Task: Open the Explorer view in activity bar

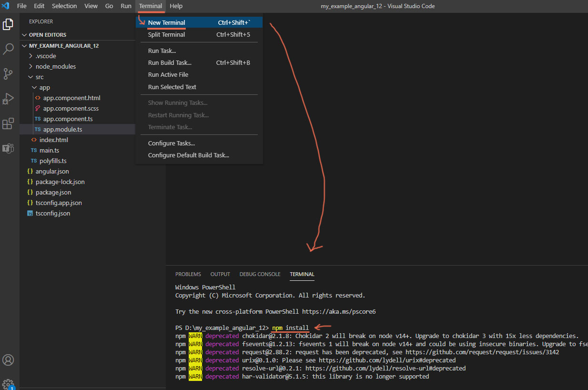Action: [x=8, y=24]
